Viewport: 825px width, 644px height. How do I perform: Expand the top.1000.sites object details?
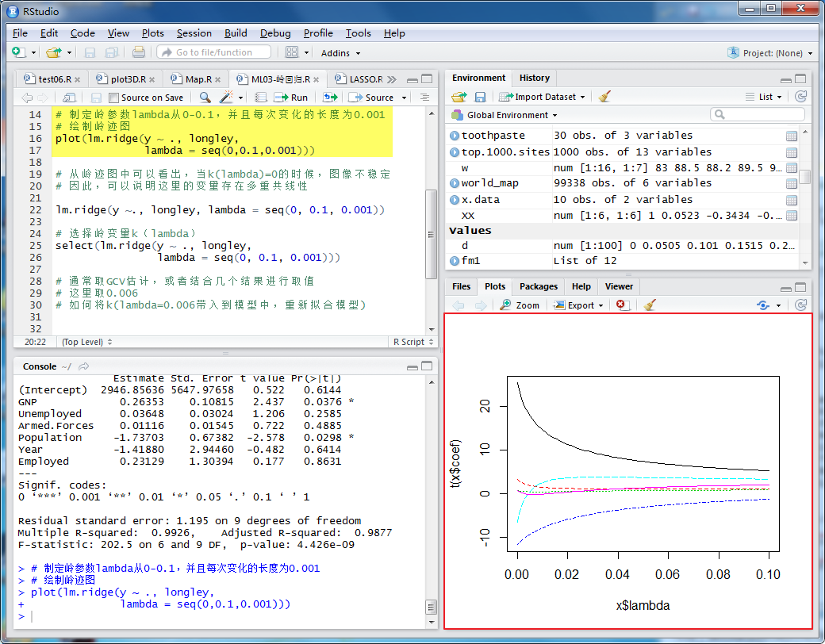[x=455, y=152]
